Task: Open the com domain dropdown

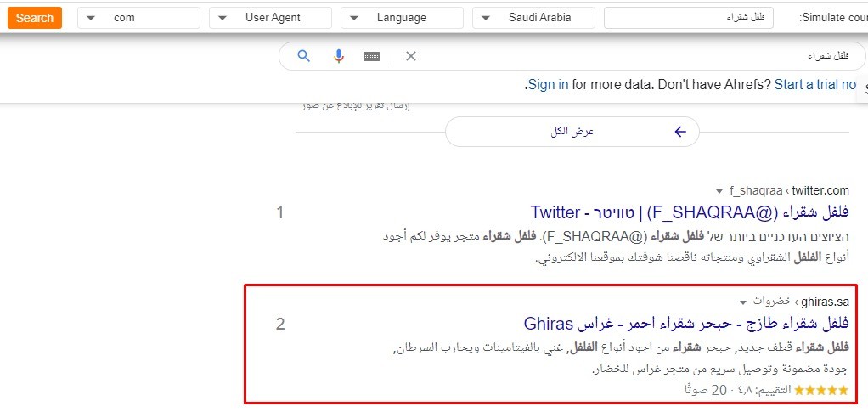Action: point(138,18)
